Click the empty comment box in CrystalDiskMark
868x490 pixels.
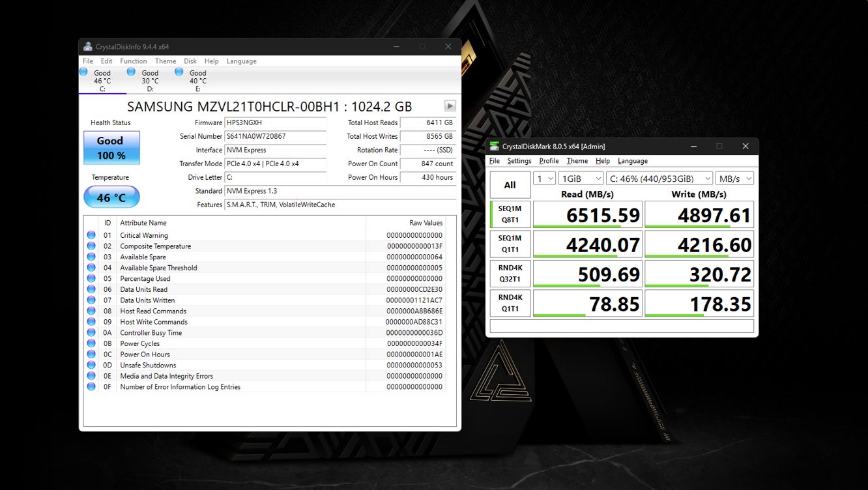point(622,326)
